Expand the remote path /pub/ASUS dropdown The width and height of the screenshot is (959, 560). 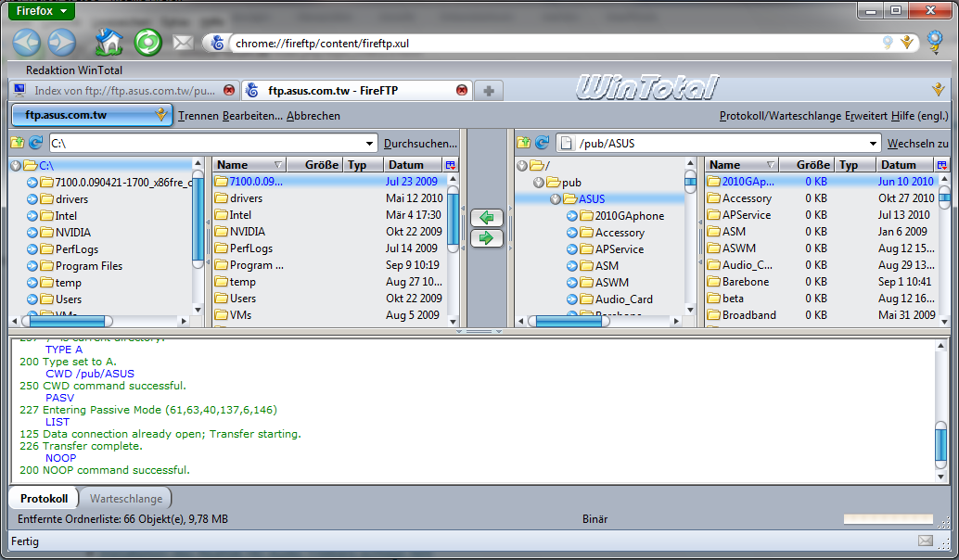point(873,144)
